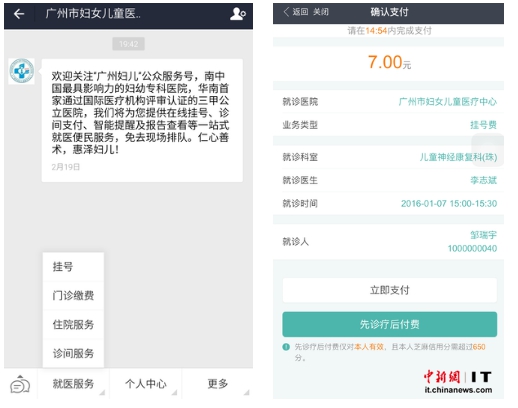The height and width of the screenshot is (408, 518).
Task: Expand the 个人中心 bottom menu
Action: (146, 384)
